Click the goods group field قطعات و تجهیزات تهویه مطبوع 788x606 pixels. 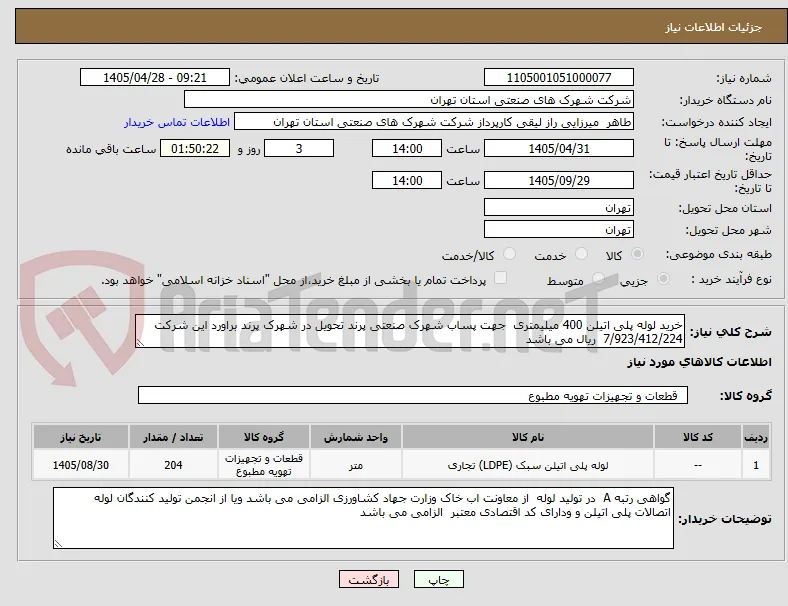tap(413, 395)
